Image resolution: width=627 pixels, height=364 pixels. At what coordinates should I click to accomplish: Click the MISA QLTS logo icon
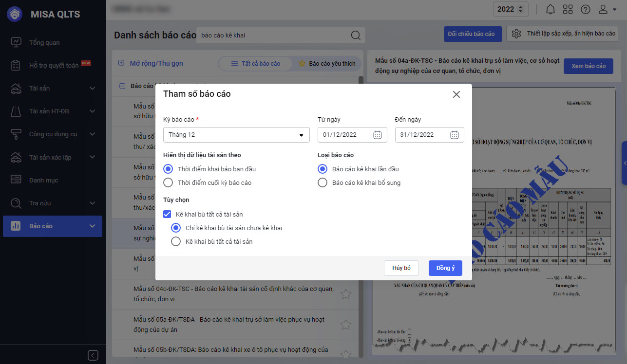point(14,14)
